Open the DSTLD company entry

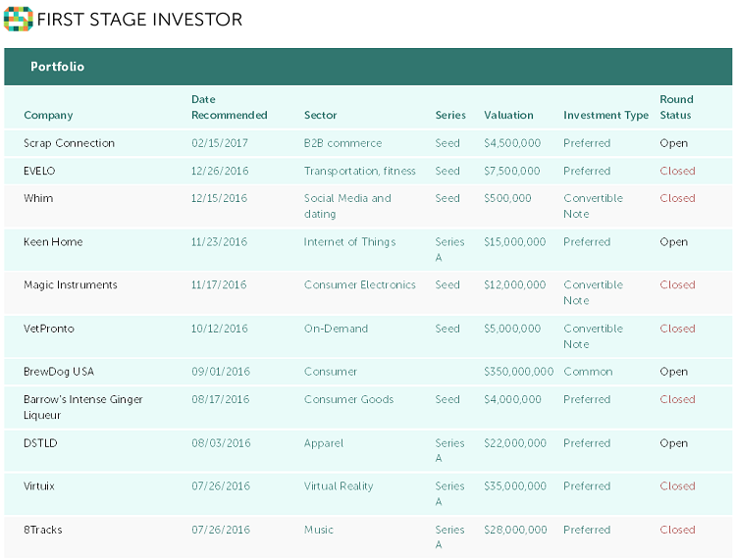40,443
